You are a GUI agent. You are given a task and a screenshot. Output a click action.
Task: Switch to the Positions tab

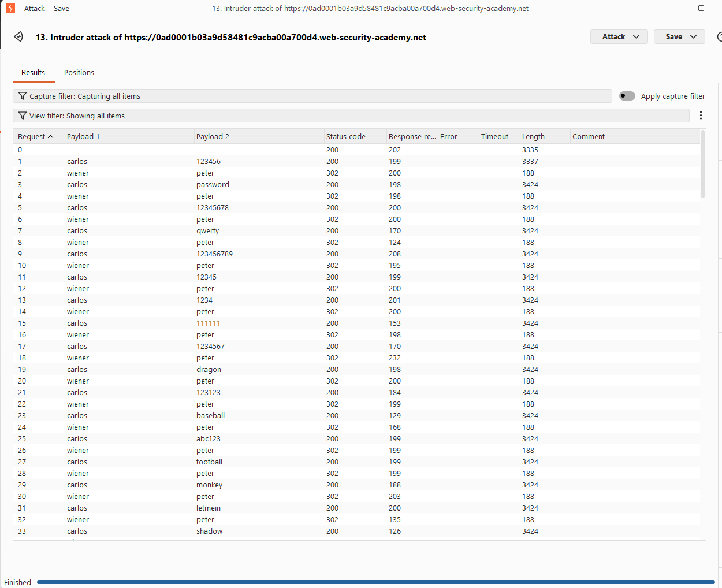79,73
